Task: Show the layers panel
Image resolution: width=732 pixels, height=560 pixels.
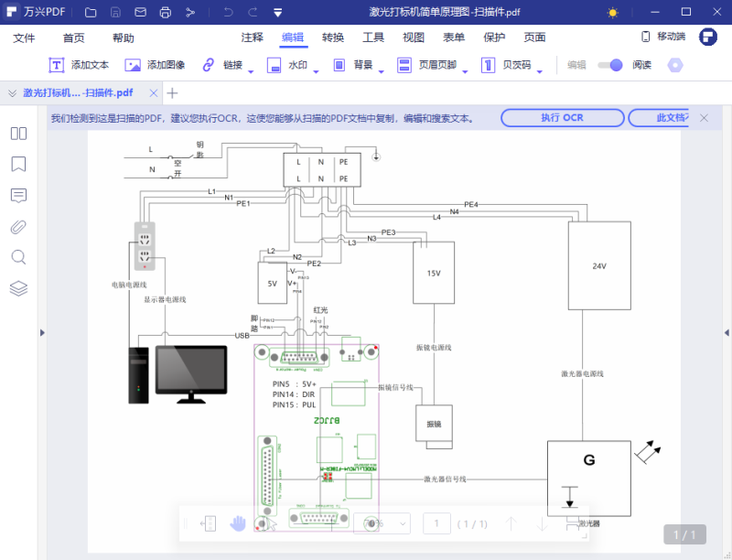Action: pyautogui.click(x=18, y=288)
